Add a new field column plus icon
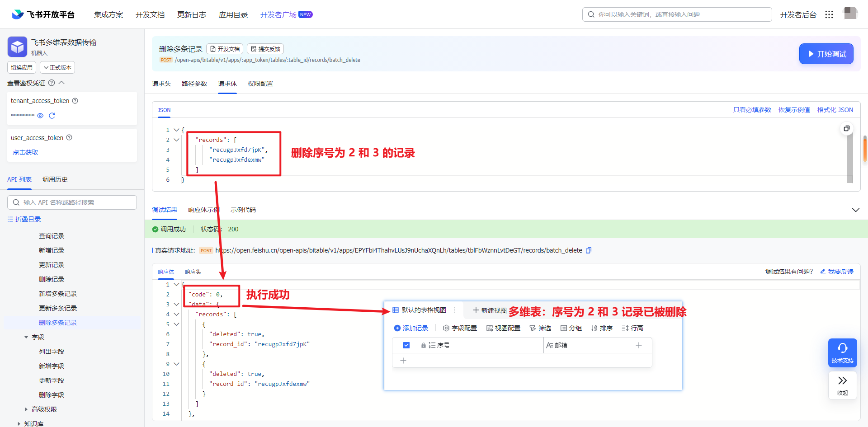The width and height of the screenshot is (868, 427). tap(639, 345)
